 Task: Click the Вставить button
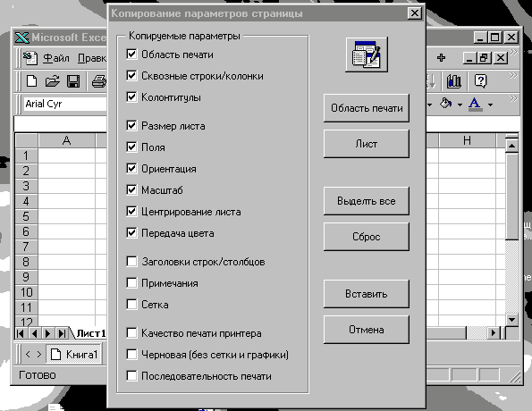pyautogui.click(x=367, y=294)
